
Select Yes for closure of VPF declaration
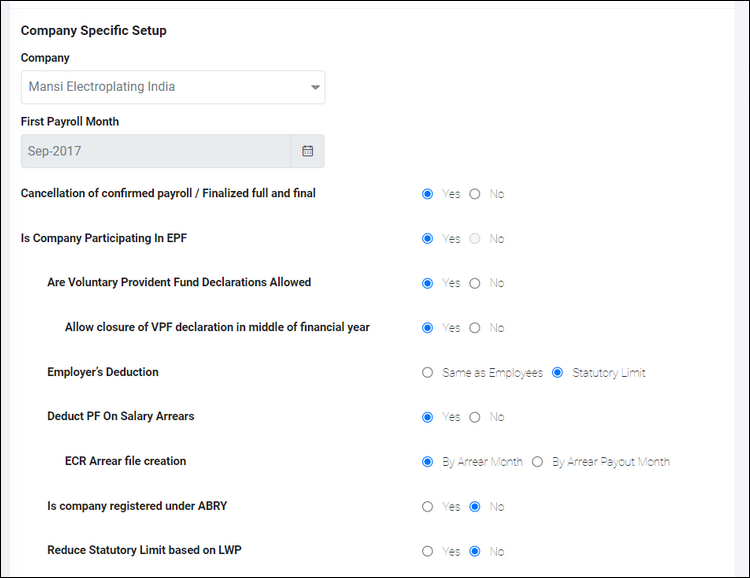[x=428, y=328]
